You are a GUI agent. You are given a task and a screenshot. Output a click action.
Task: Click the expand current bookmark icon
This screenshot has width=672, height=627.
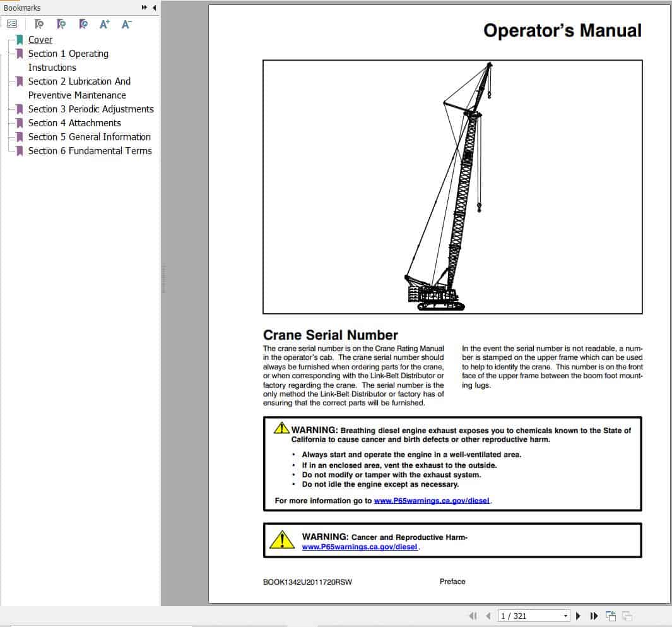[x=39, y=23]
